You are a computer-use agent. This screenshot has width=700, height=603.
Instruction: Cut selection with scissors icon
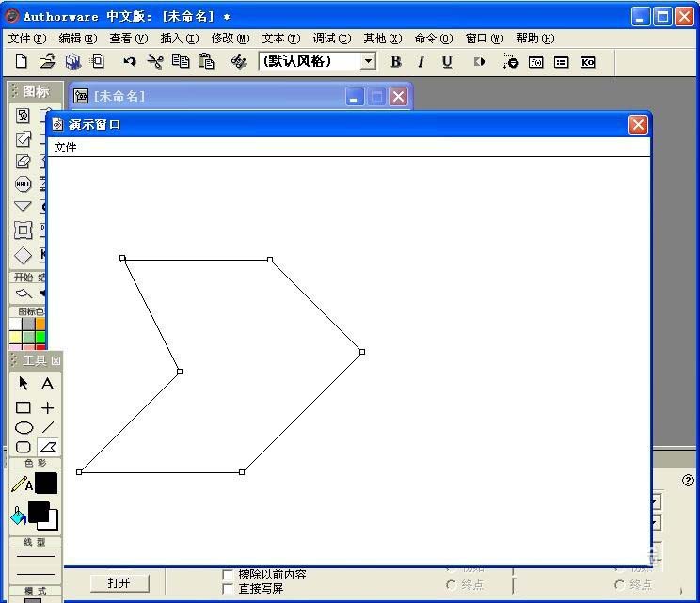point(155,61)
